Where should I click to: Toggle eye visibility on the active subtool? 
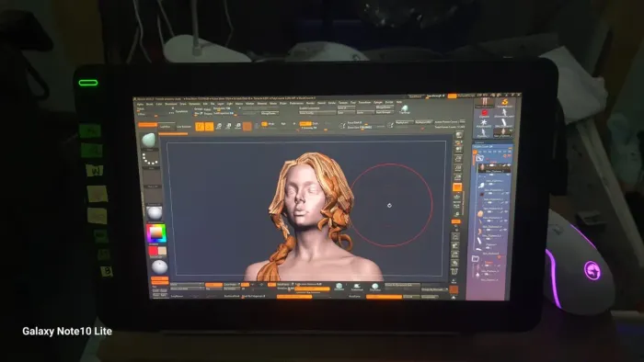(x=508, y=164)
